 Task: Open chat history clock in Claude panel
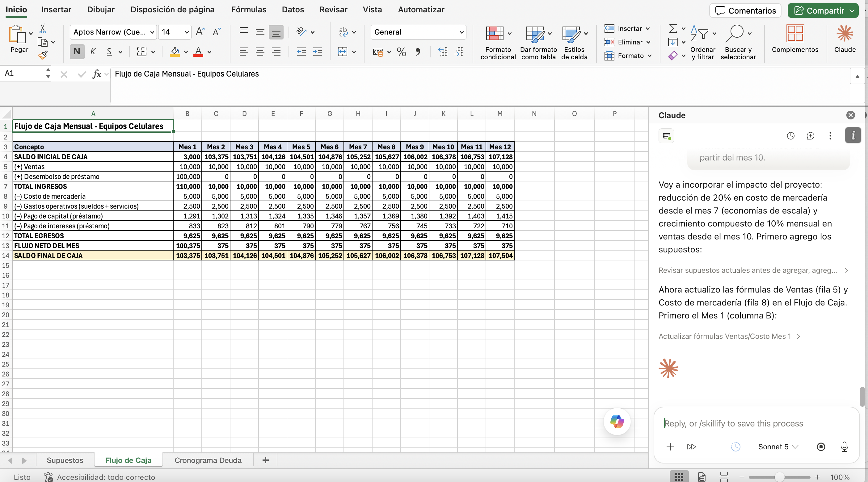coord(790,136)
